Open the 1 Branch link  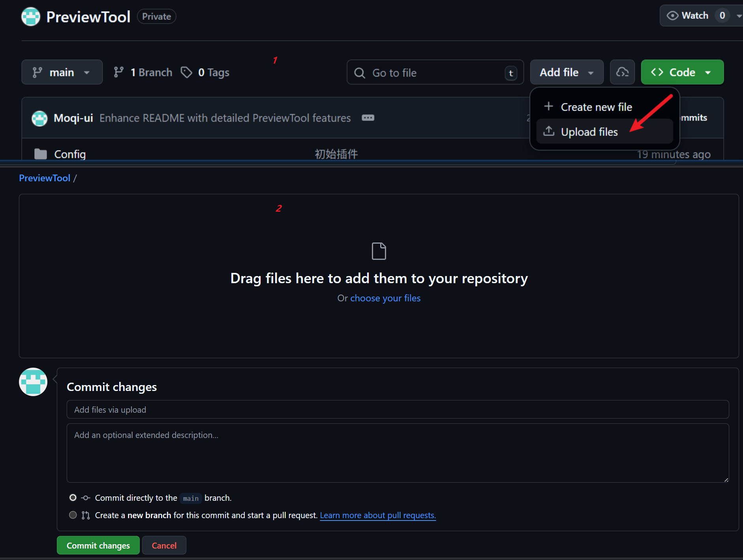[x=143, y=72]
